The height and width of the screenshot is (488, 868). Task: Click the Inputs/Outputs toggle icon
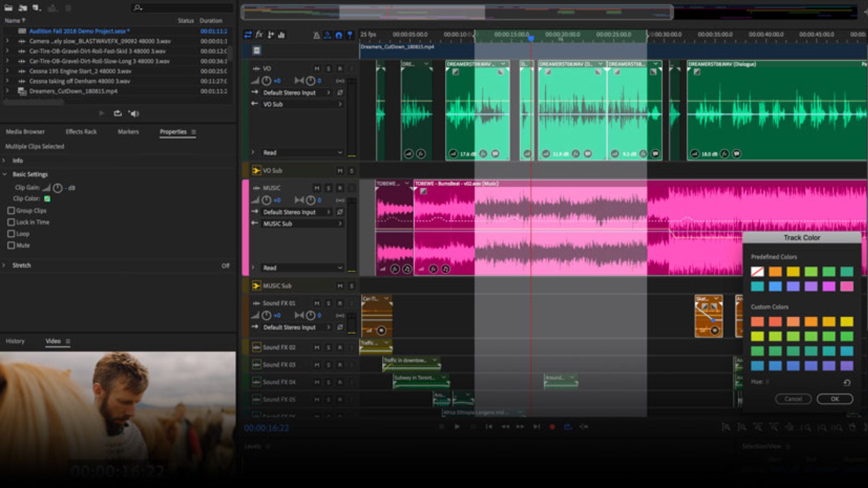click(248, 35)
